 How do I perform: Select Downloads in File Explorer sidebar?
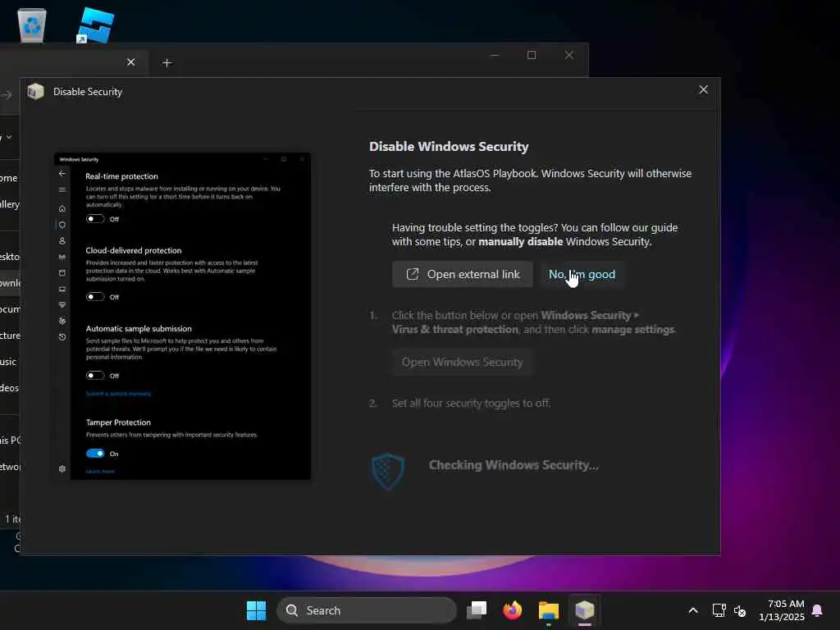coord(10,283)
